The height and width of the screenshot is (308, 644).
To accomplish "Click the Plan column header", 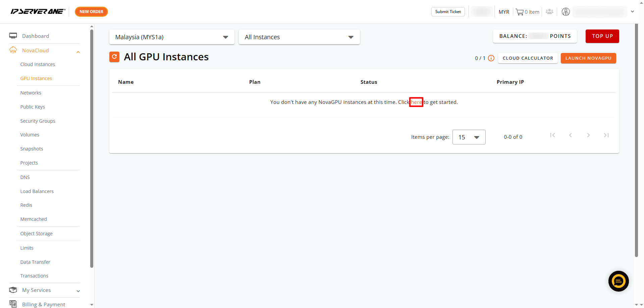I will click(255, 82).
